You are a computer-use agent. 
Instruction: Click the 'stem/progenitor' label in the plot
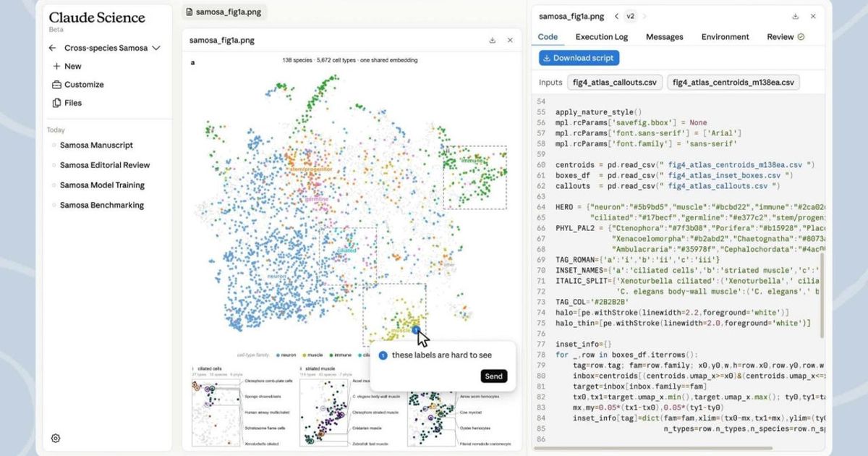(x=312, y=169)
